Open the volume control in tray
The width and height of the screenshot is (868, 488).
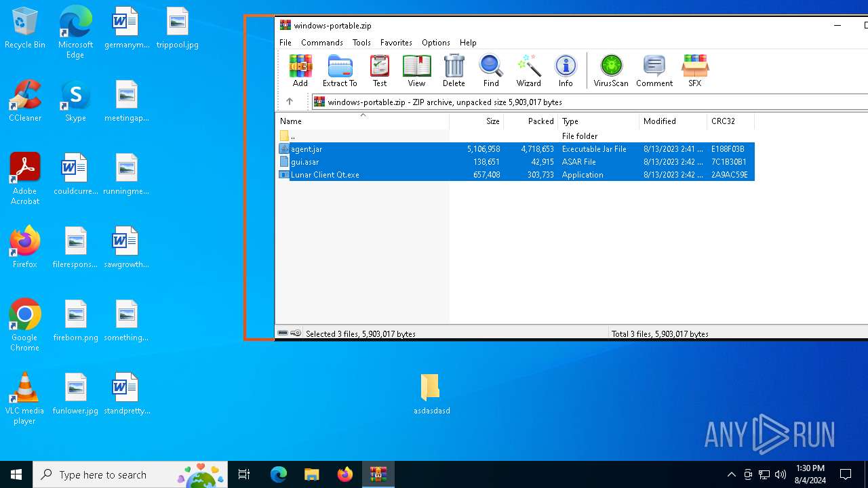pos(781,474)
